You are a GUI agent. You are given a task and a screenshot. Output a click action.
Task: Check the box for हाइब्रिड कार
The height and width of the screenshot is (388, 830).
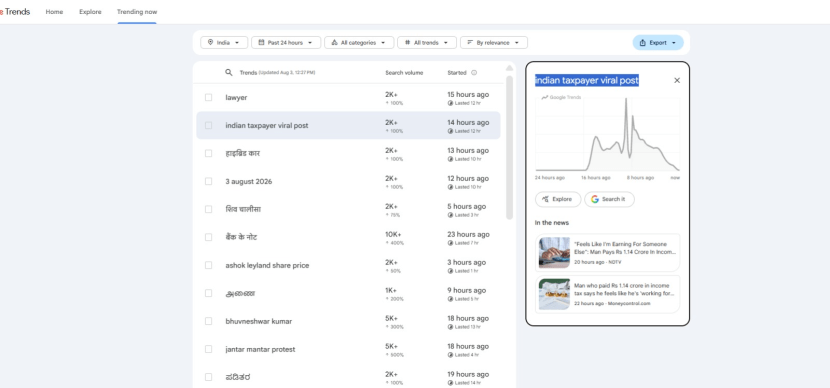209,154
